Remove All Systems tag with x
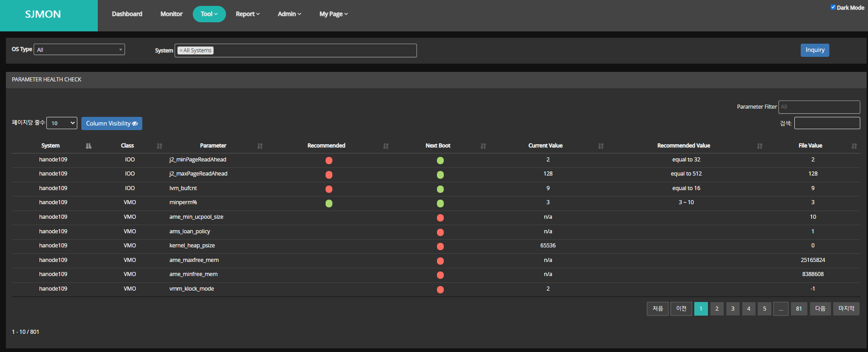 181,50
